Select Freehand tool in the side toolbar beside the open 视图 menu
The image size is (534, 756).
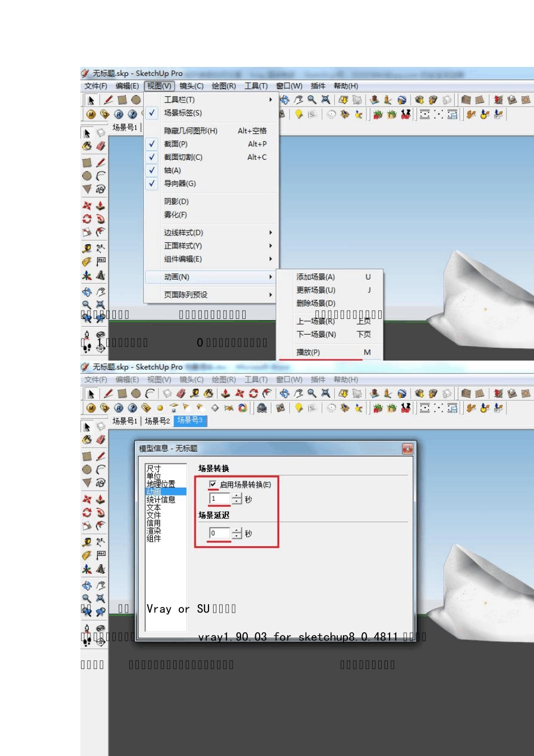tap(101, 189)
